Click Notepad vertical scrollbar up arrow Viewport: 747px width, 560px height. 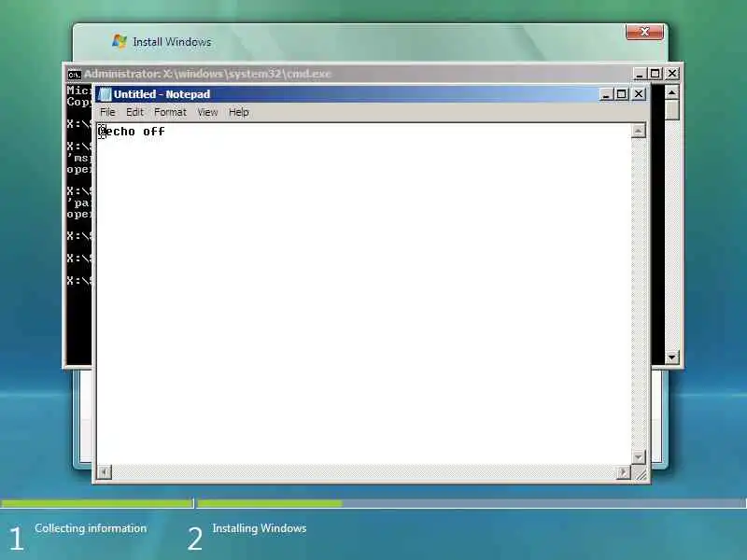(639, 131)
